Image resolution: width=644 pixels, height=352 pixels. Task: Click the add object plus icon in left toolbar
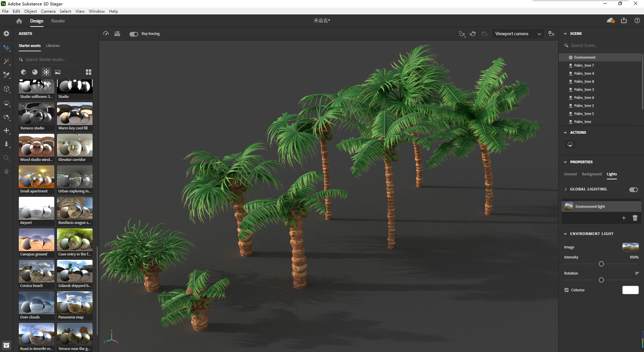tap(6, 33)
